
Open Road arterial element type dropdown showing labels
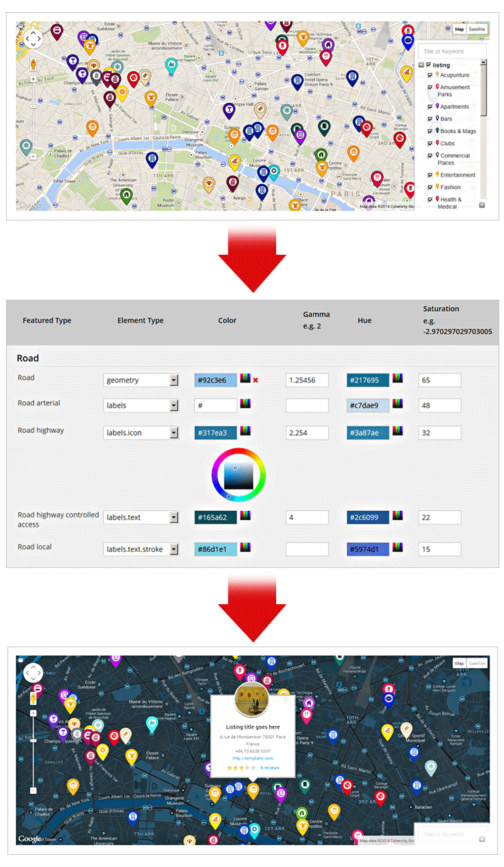(141, 405)
